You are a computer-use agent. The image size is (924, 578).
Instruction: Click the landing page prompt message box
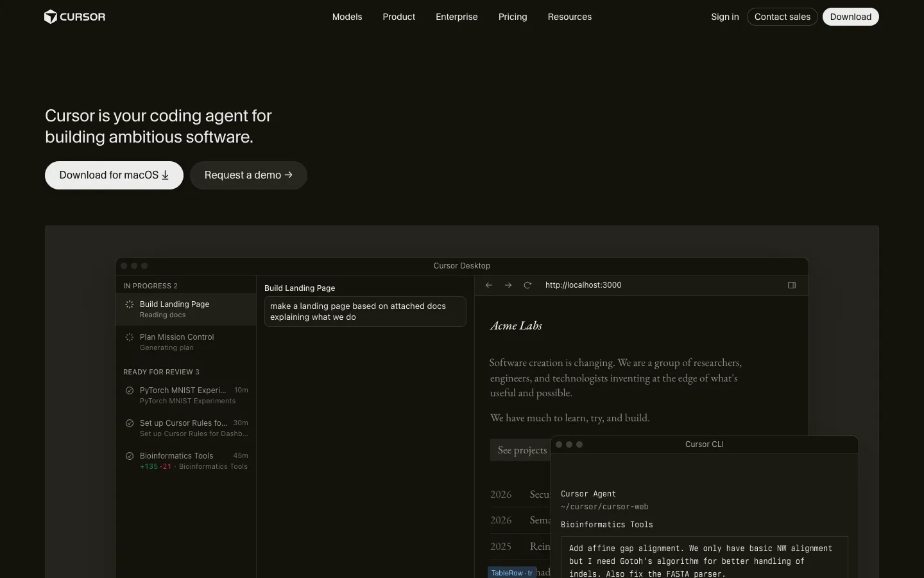coord(365,311)
